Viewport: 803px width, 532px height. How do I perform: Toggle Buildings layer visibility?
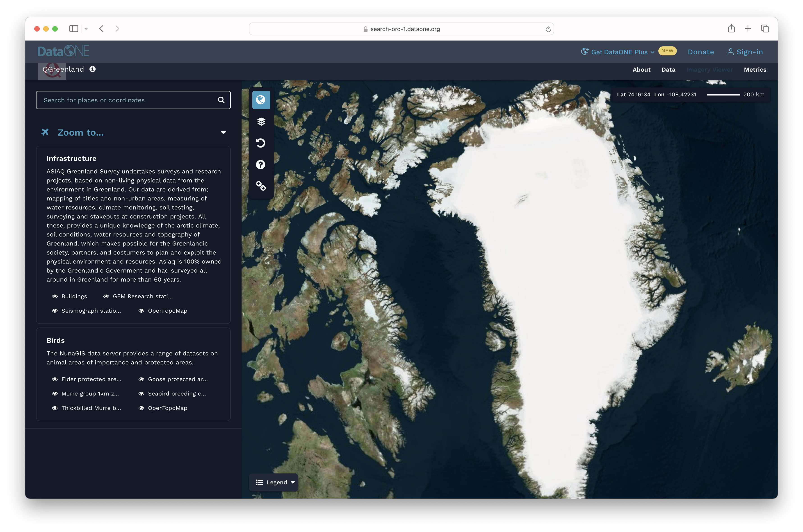(x=55, y=296)
